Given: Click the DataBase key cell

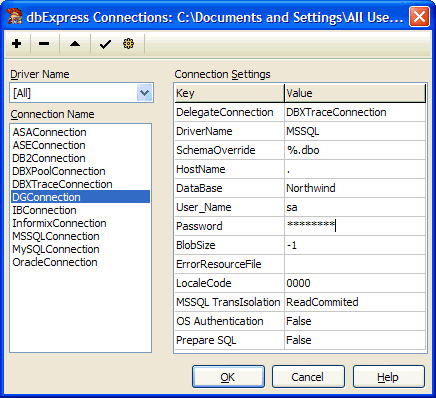Looking at the screenshot, I should click(229, 188).
